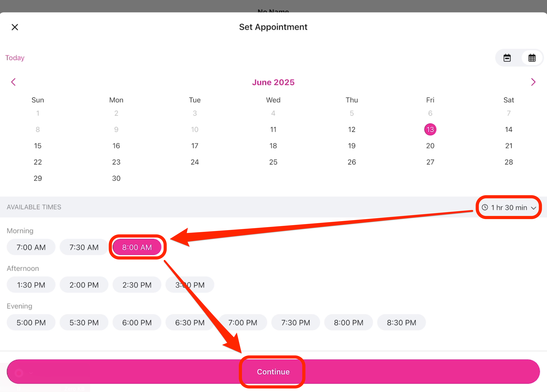Close the Set Appointment dialog

pos(15,27)
